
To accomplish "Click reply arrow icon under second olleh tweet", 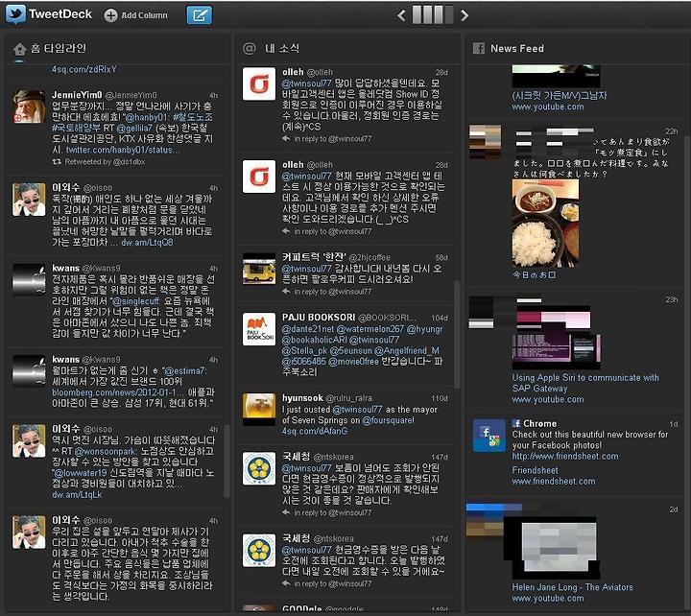I will coord(286,231).
